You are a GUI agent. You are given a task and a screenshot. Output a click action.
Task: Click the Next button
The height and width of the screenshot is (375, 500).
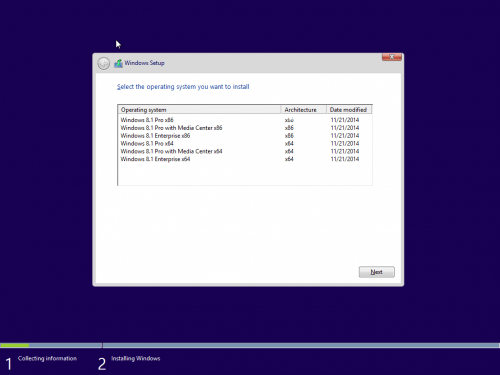point(377,272)
